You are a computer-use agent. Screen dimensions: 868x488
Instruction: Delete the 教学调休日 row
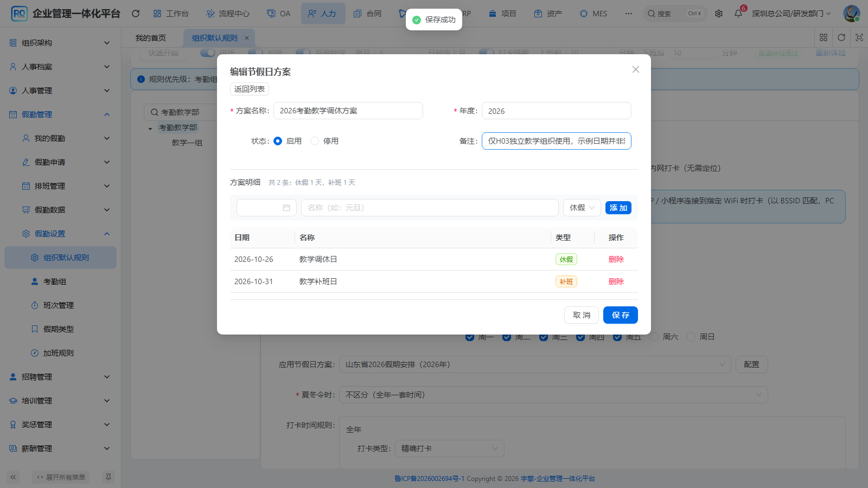616,259
